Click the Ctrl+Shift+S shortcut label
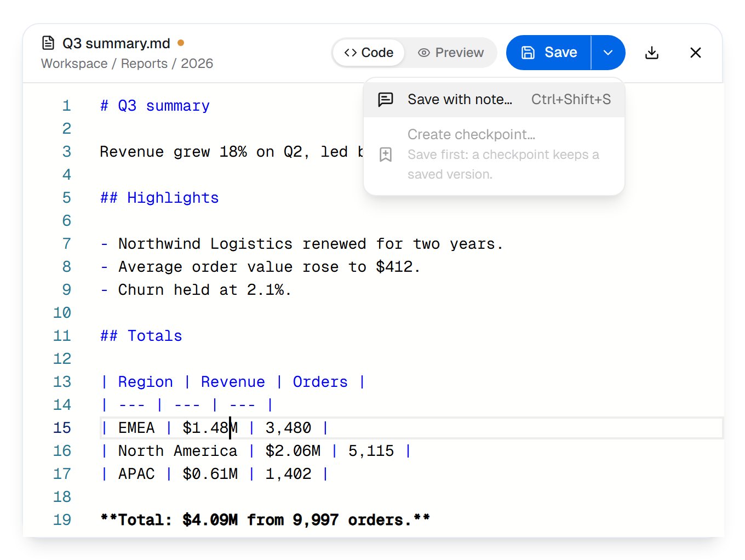This screenshot has width=745, height=560. (571, 99)
